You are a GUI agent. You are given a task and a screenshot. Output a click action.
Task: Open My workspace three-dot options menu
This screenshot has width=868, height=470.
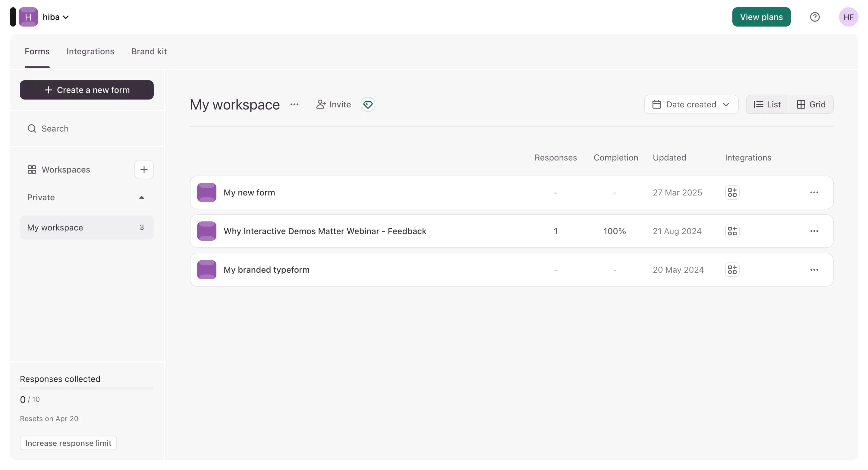(x=294, y=104)
